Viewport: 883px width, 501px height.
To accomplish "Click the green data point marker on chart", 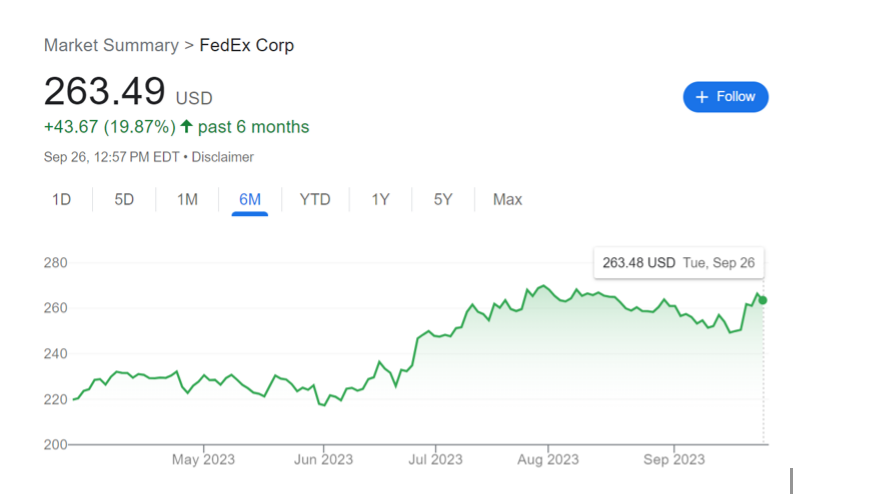I will click(764, 300).
